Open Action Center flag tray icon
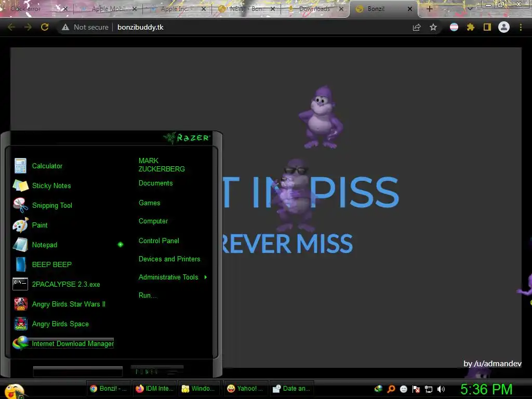Image resolution: width=532 pixels, height=399 pixels. pyautogui.click(x=416, y=389)
